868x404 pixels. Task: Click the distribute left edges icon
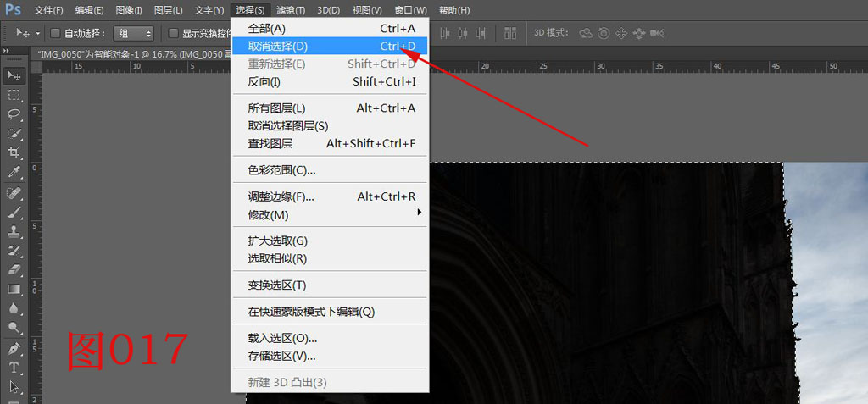pyautogui.click(x=447, y=33)
